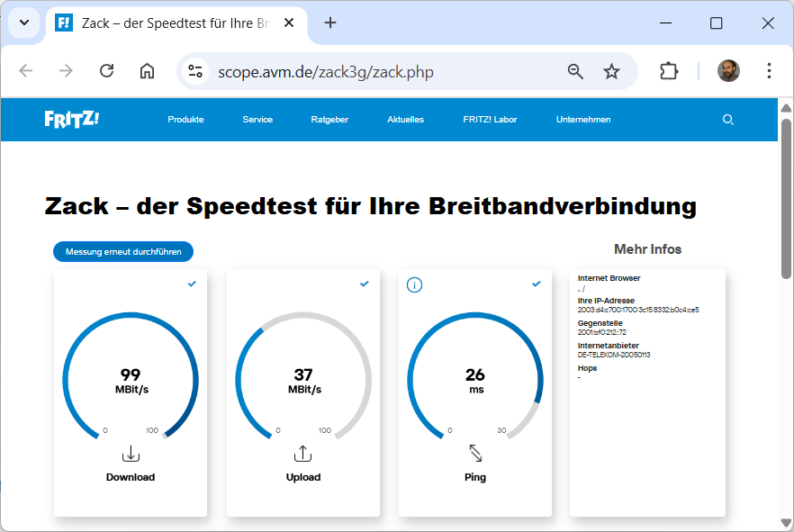Screen dimensions: 794x532
Task: Bookmark this page with the star icon
Action: pos(611,72)
